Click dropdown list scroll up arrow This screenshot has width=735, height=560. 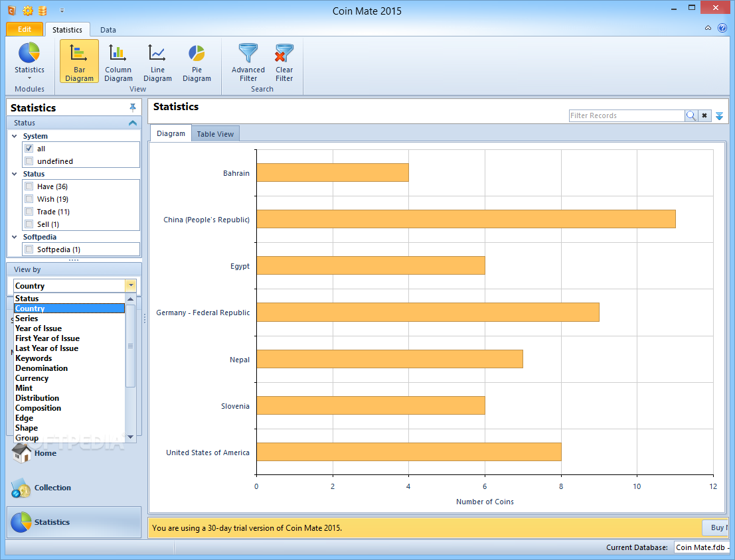tap(130, 299)
